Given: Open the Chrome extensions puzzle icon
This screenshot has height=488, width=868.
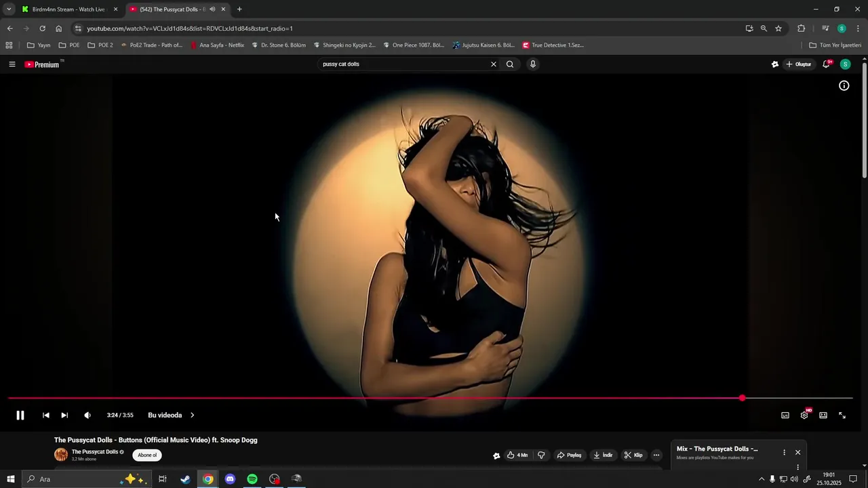Looking at the screenshot, I should 802,28.
